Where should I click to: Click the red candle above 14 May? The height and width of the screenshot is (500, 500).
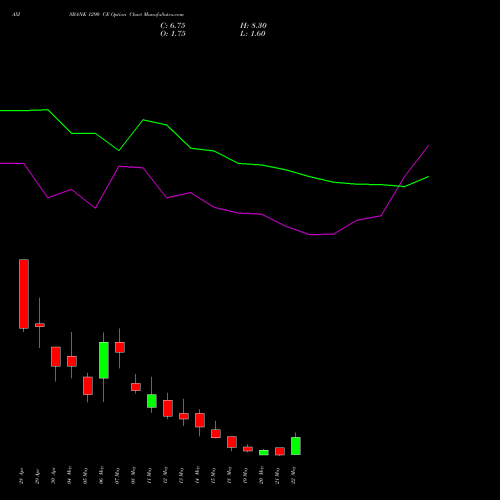click(200, 420)
